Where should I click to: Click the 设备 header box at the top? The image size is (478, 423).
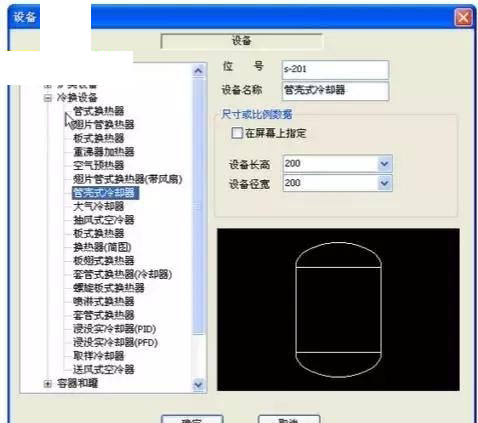(242, 41)
